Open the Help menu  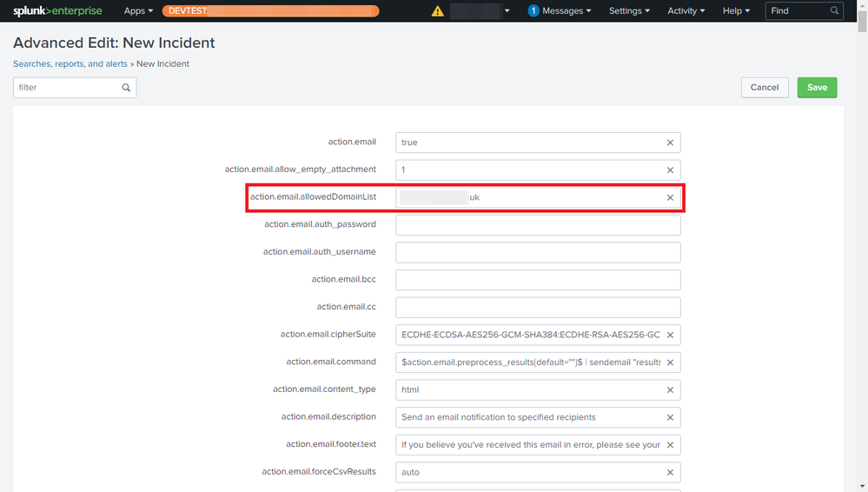click(x=737, y=11)
